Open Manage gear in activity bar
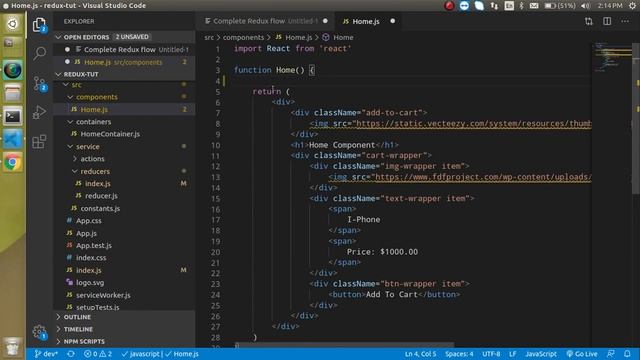This screenshot has width=640, height=360. [39, 332]
